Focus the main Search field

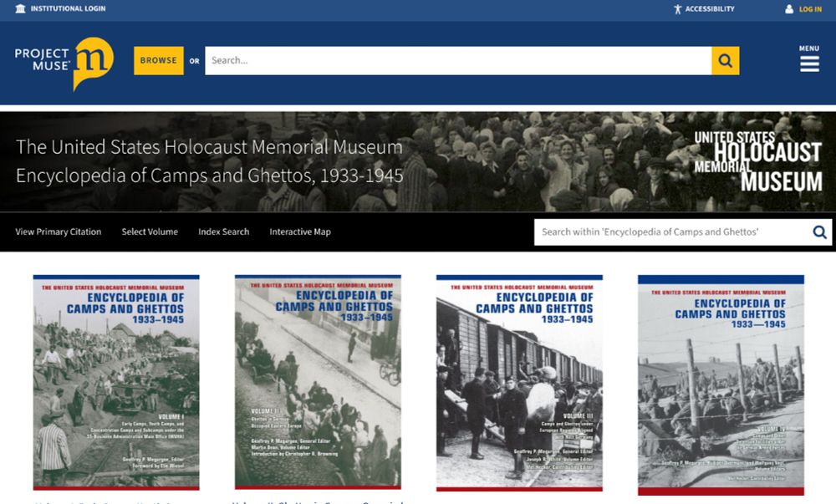coord(458,61)
